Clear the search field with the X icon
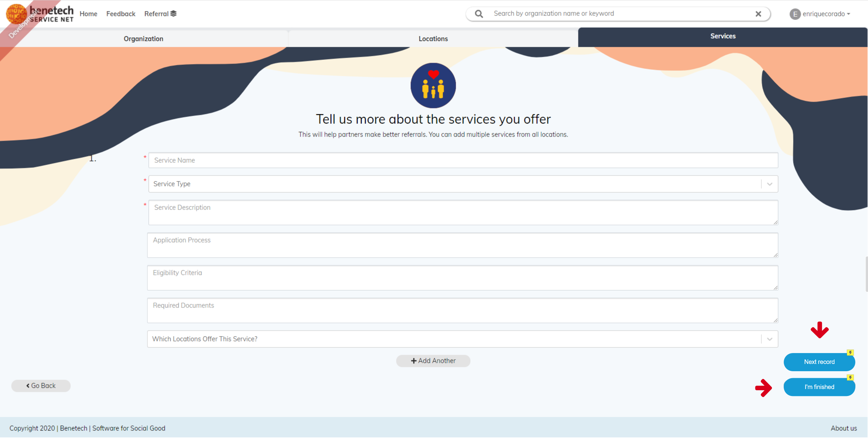Screen dimensions: 868x438 point(758,14)
